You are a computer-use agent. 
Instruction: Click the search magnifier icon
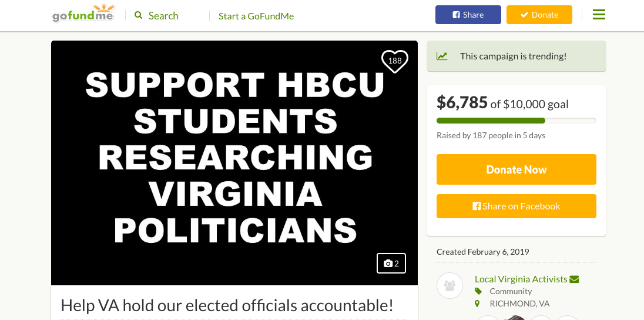point(139,15)
